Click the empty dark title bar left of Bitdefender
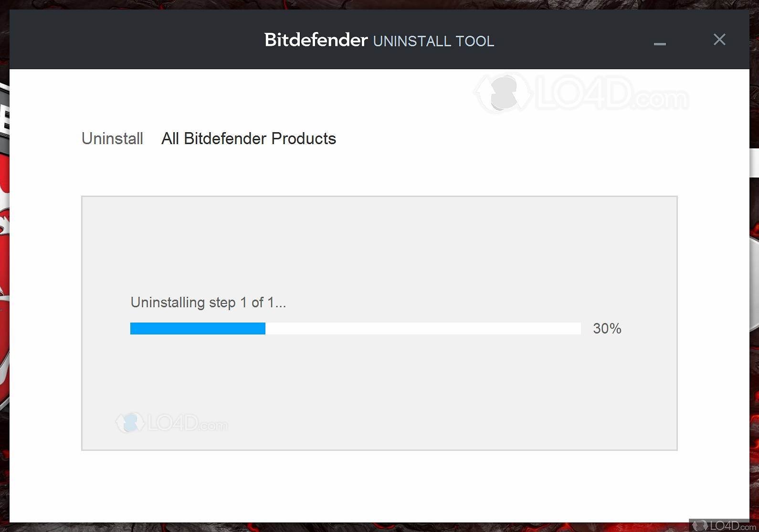 point(134,40)
